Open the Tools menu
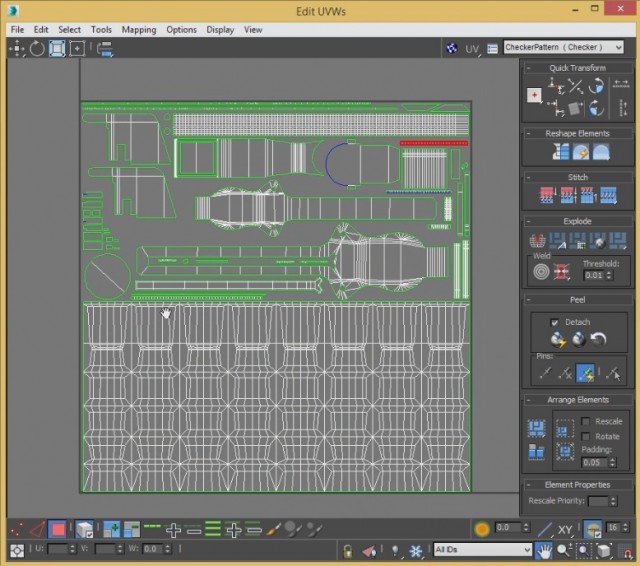This screenshot has width=640, height=566. pos(101,30)
